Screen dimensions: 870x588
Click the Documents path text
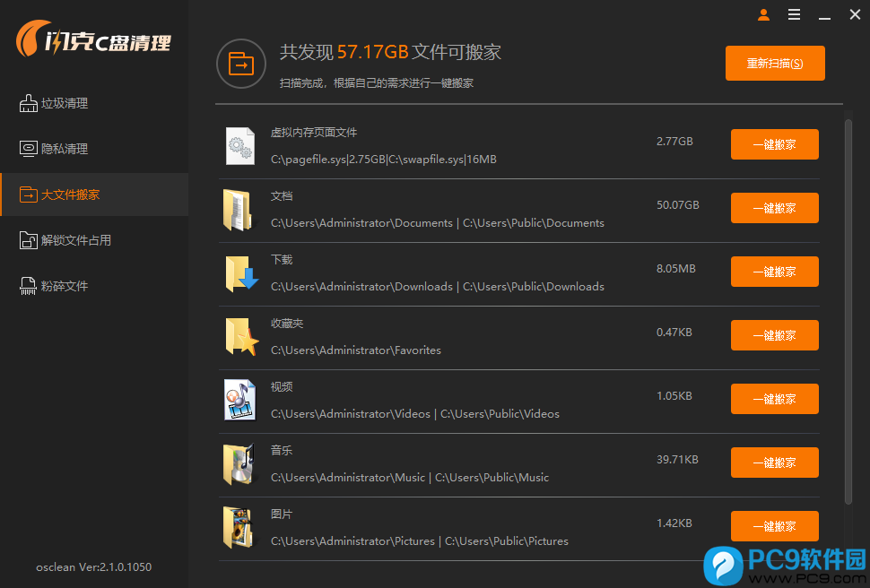click(437, 223)
